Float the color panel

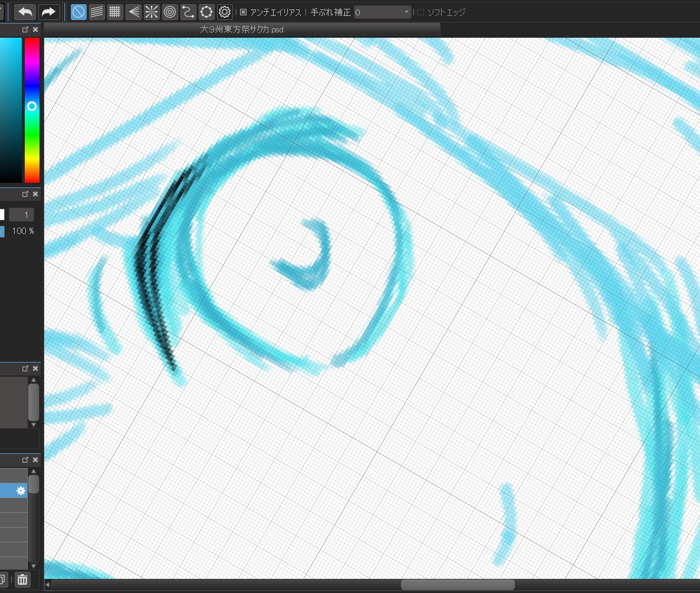(x=25, y=29)
